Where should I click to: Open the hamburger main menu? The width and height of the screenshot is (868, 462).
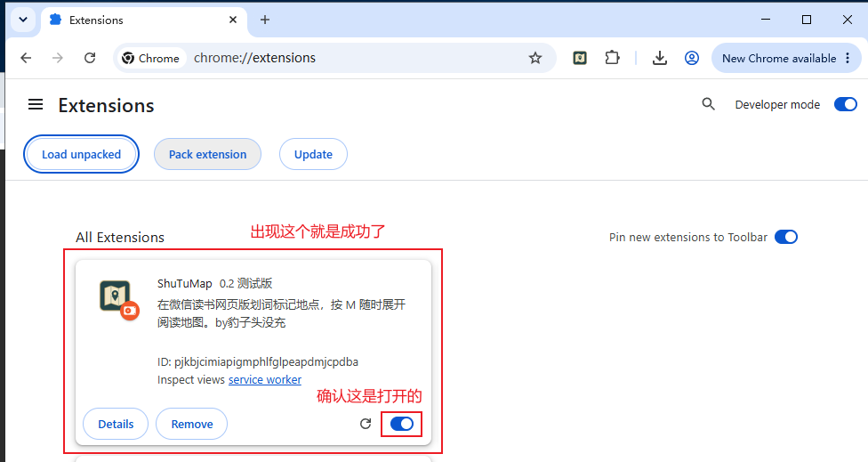pyautogui.click(x=36, y=104)
